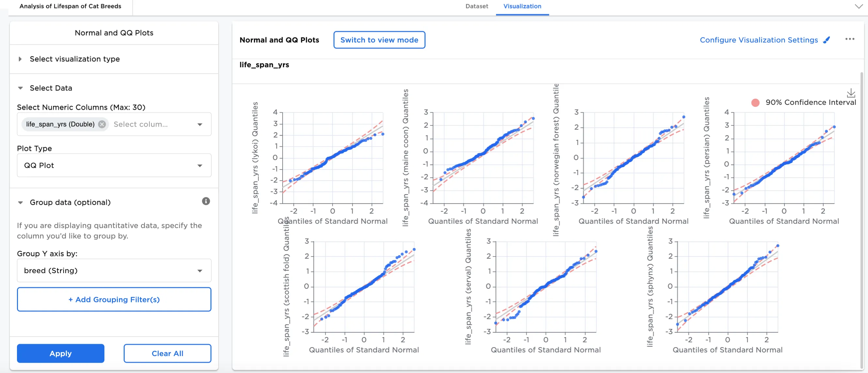Download the QQ plots chart
Image resolution: width=868 pixels, height=373 pixels.
(x=850, y=93)
